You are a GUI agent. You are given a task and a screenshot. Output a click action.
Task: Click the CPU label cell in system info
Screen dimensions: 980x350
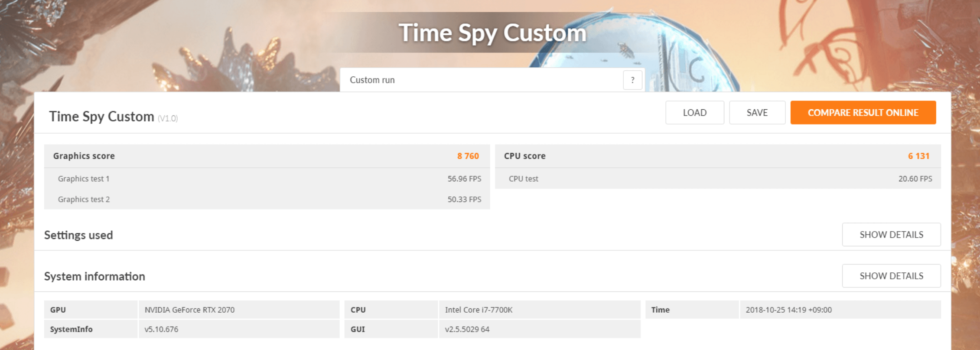pyautogui.click(x=391, y=310)
